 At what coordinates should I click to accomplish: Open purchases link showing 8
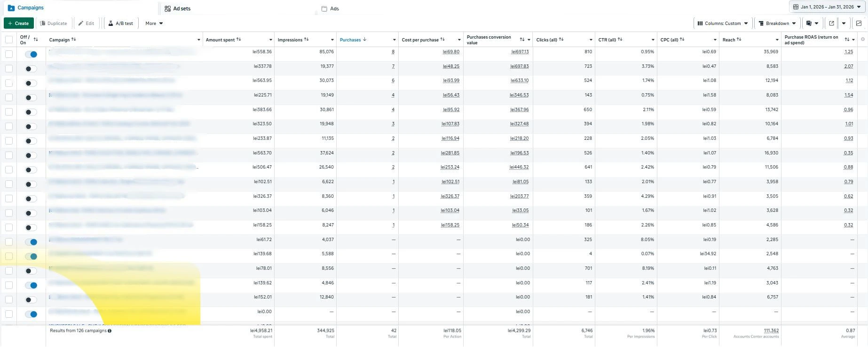click(x=393, y=52)
